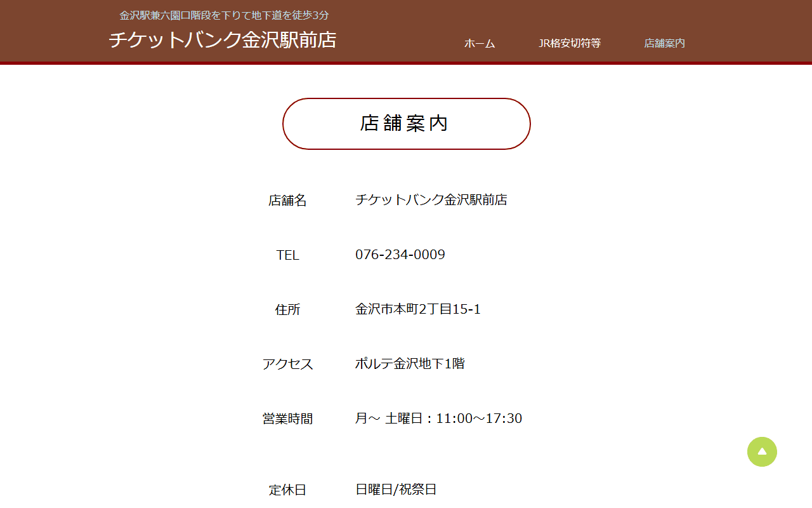The image size is (812, 508).
Task: Click the address 金沢市本町2丁目15-1
Action: pyautogui.click(x=418, y=309)
